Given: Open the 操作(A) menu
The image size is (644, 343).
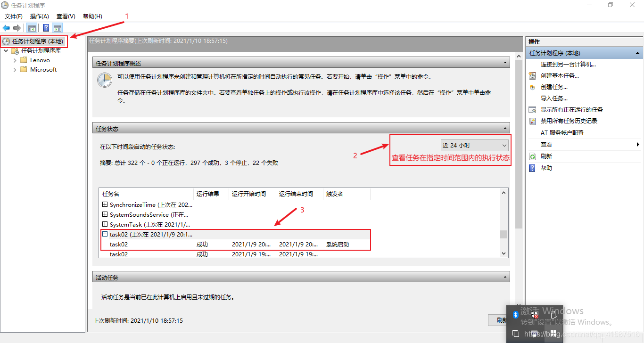Looking at the screenshot, I should (40, 16).
